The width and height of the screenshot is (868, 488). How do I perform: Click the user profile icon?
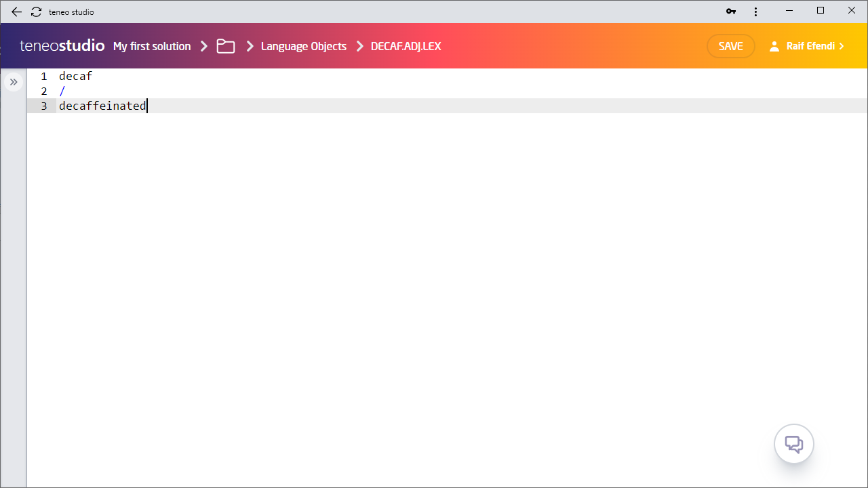pos(774,46)
